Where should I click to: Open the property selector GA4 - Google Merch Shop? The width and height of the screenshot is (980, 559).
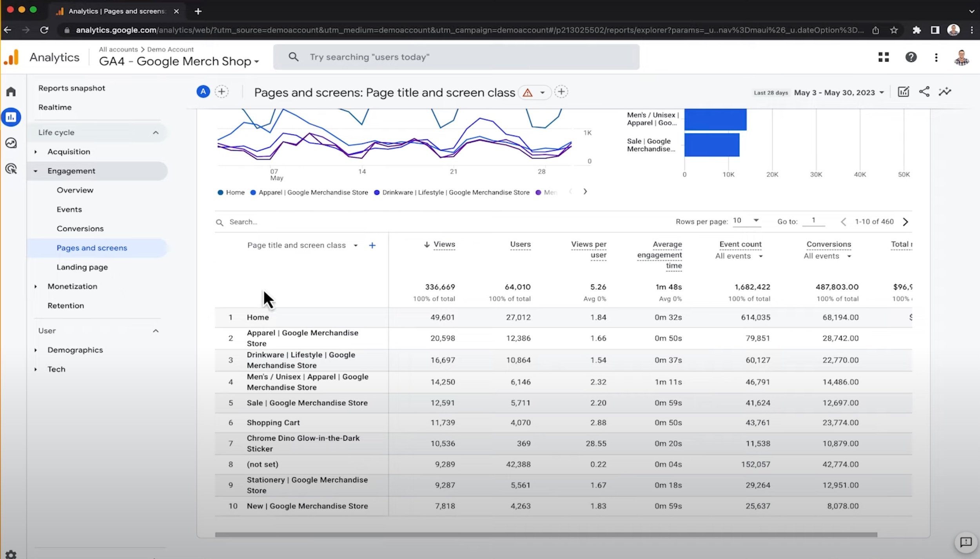pos(179,62)
